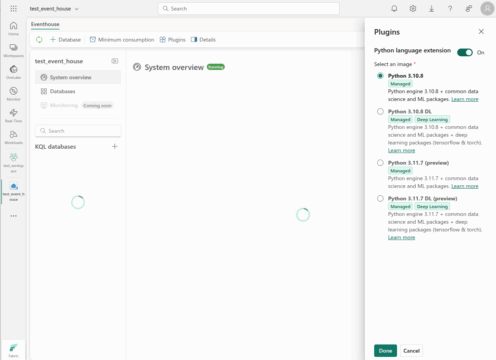Click the KQL databases heading
This screenshot has width=496, height=360.
tap(55, 147)
